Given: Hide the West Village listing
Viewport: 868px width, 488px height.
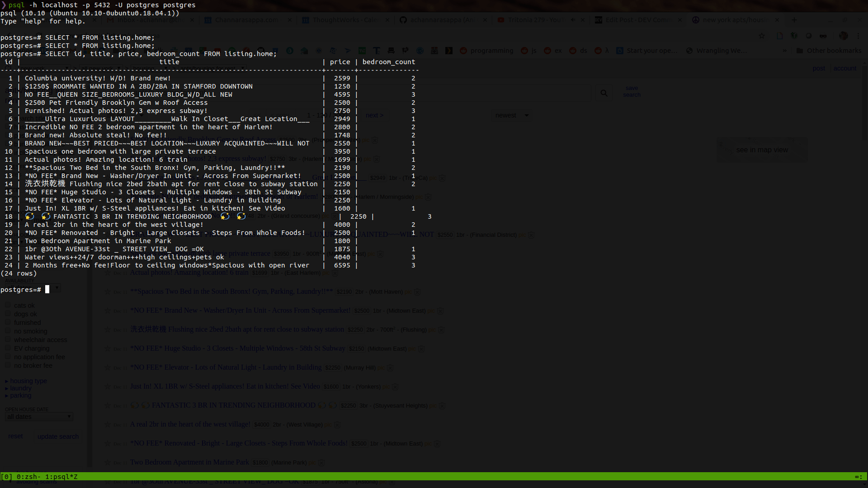Looking at the screenshot, I should click(337, 425).
